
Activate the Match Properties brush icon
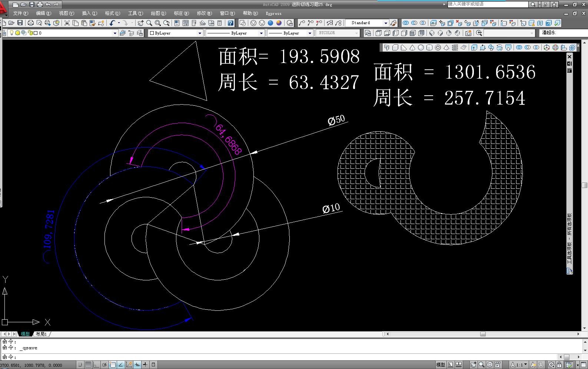[x=93, y=23]
